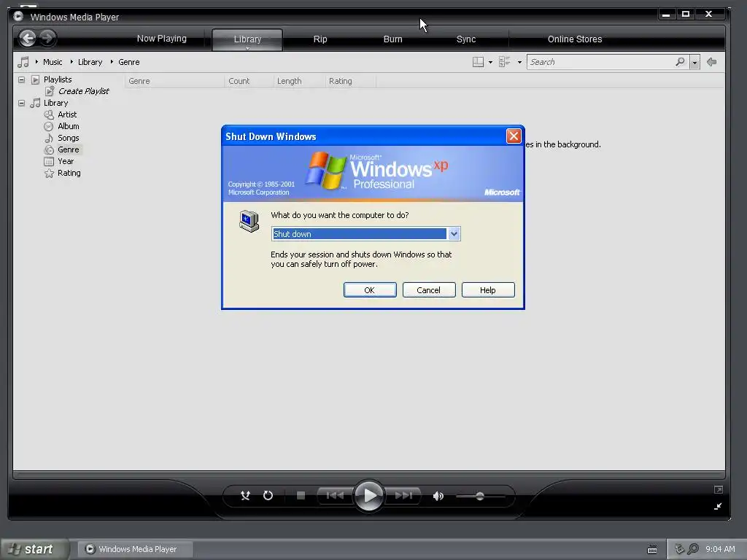Open the Online Stores tab
This screenshot has height=560, width=747.
pos(575,39)
